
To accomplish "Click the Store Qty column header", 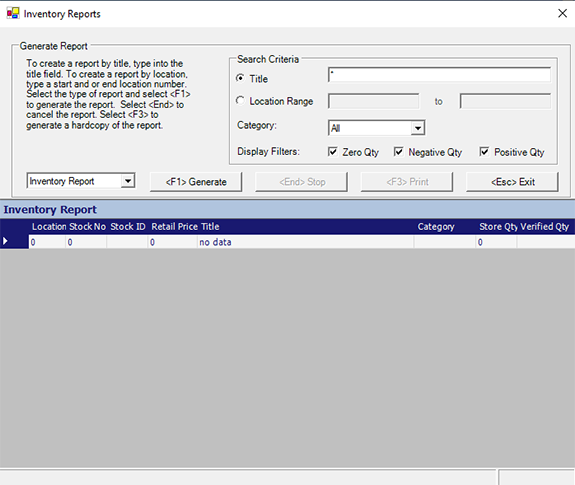I will coord(498,227).
